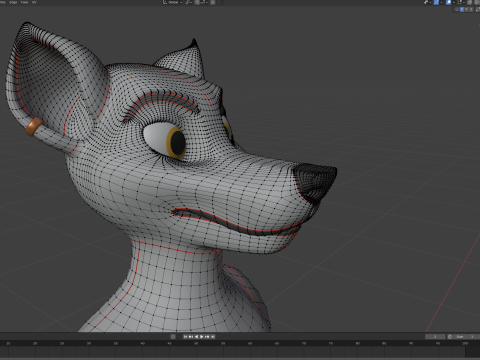Viewport: 480px width, 360px height.
Task: Click the current frame number field
Action: pos(435,337)
